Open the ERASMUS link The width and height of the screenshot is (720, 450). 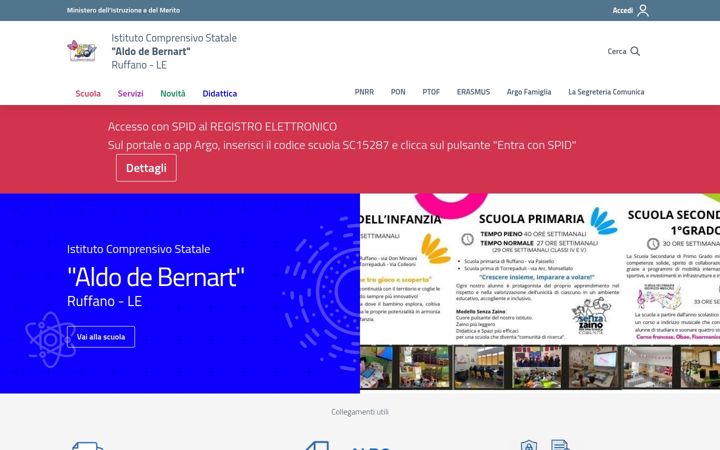click(x=473, y=92)
